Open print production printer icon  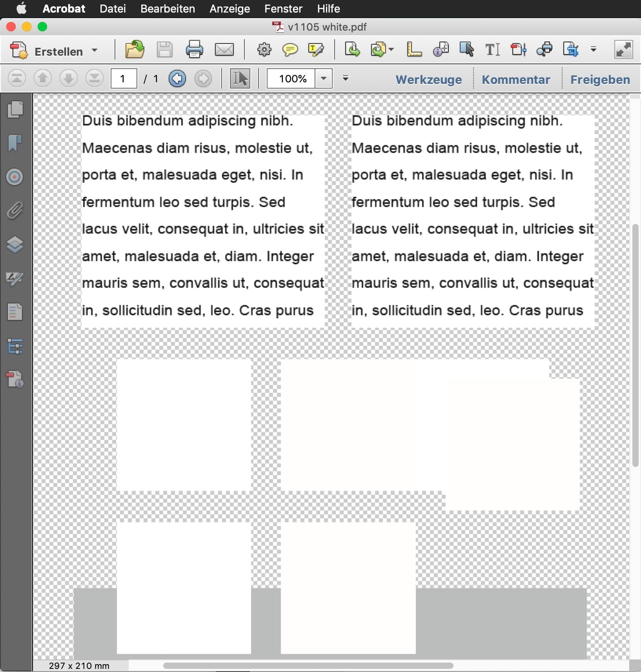(x=544, y=50)
